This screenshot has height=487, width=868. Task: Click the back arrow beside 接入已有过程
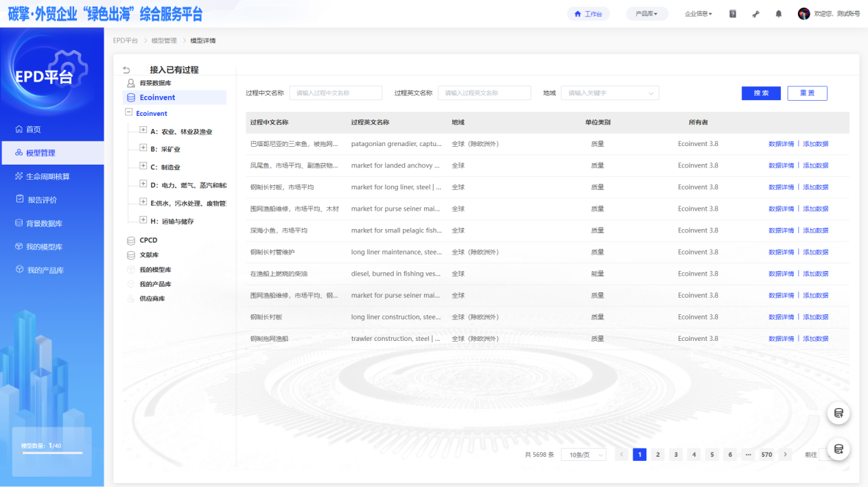(126, 70)
